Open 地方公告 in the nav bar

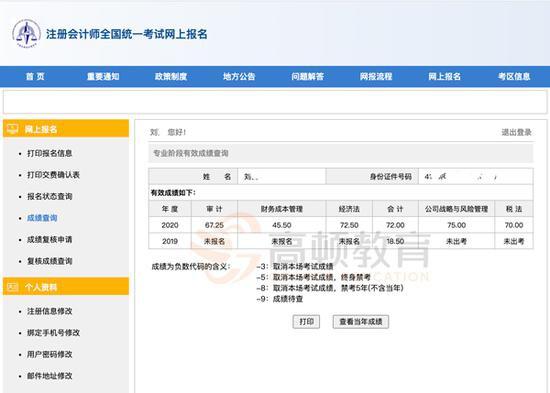click(x=239, y=76)
